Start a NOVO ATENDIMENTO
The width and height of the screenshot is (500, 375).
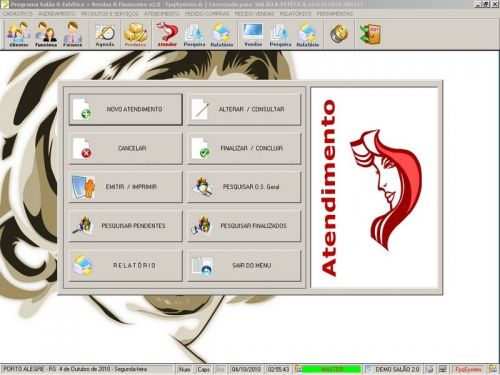click(x=126, y=109)
